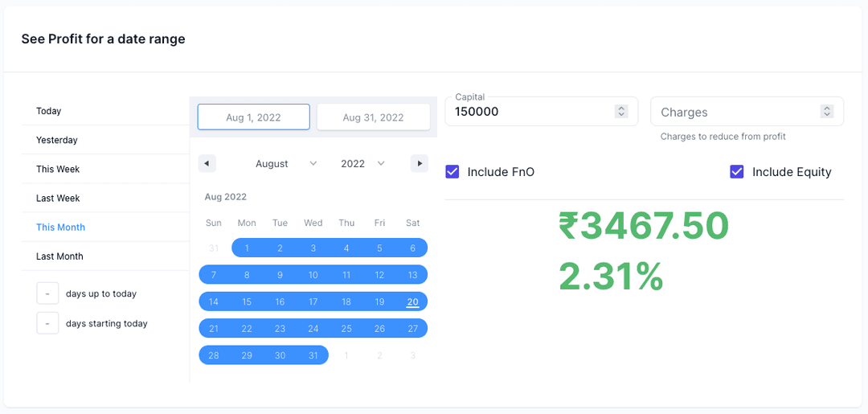Click the Capital field stepper arrows
The height and width of the screenshot is (414, 868).
coord(620,112)
